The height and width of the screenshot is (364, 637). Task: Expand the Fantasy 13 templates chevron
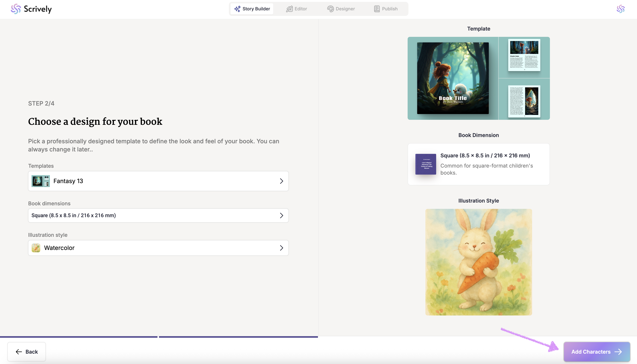281,181
